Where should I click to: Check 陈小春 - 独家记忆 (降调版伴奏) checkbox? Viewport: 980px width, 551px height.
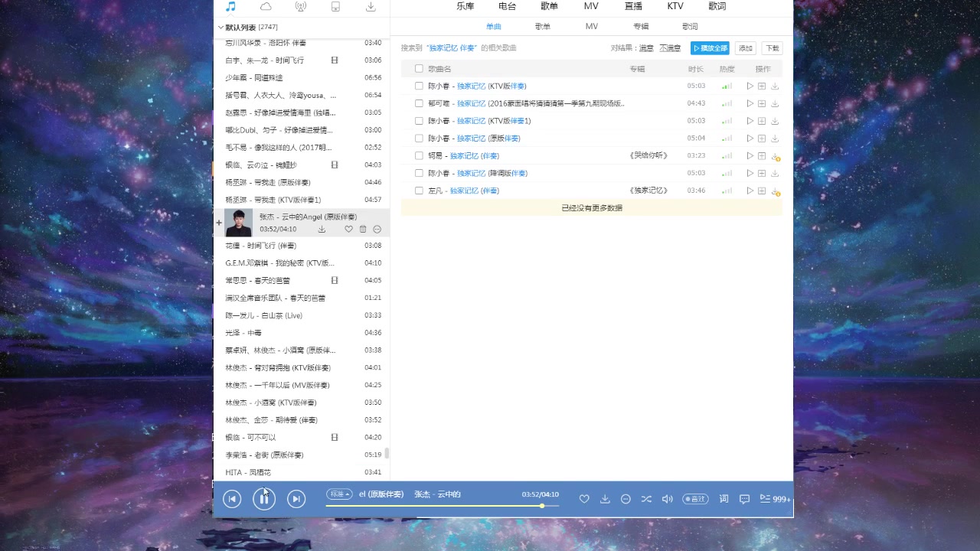(419, 173)
